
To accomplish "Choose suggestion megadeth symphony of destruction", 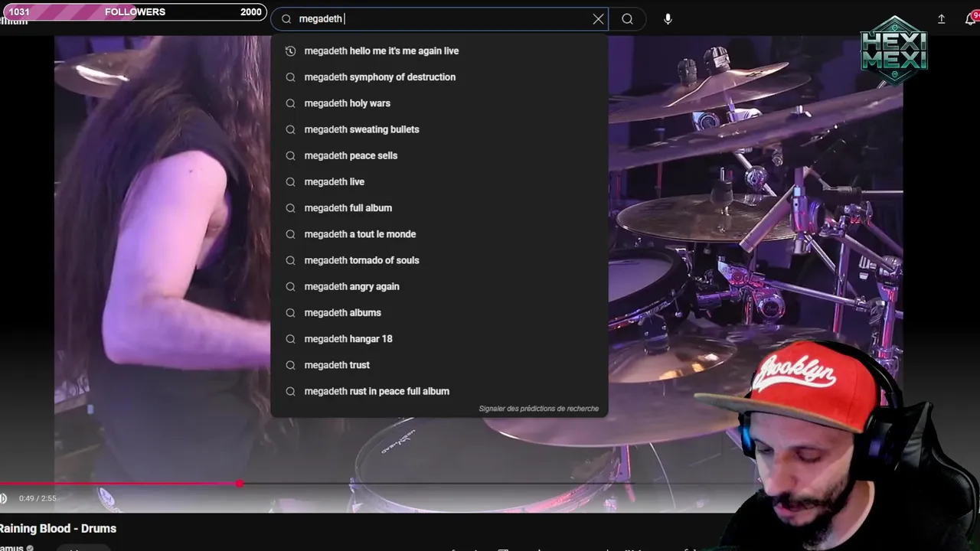I will tap(439, 77).
